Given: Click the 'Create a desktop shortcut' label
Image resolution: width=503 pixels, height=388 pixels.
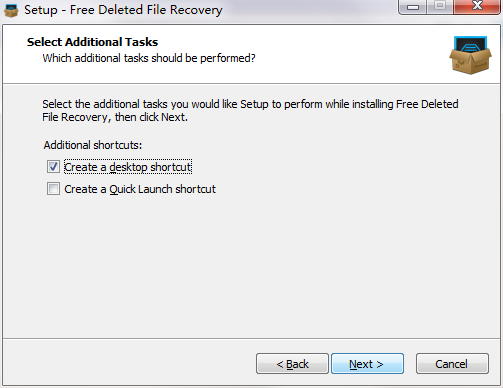Looking at the screenshot, I should (128, 167).
